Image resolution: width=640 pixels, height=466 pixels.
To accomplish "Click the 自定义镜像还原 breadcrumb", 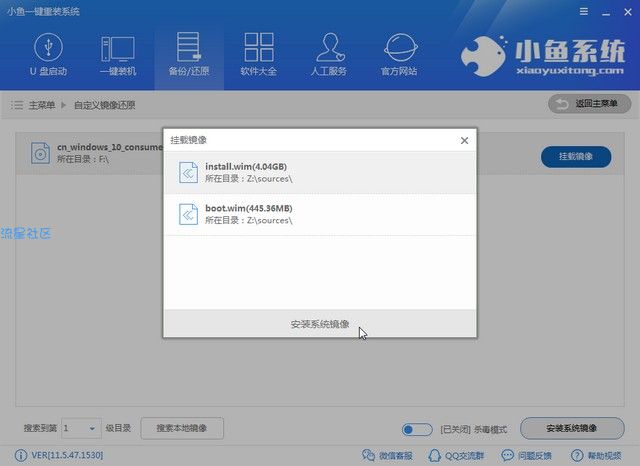I will [x=104, y=105].
